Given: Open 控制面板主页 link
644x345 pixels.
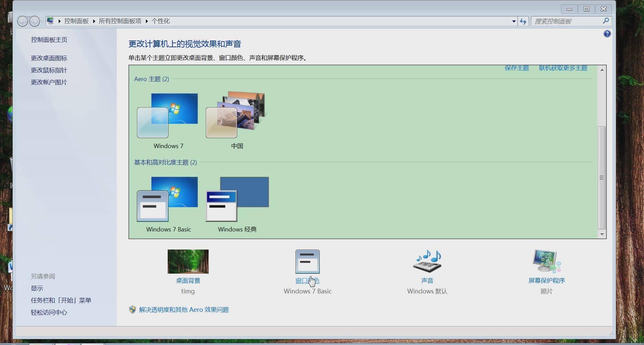Looking at the screenshot, I should tap(49, 40).
